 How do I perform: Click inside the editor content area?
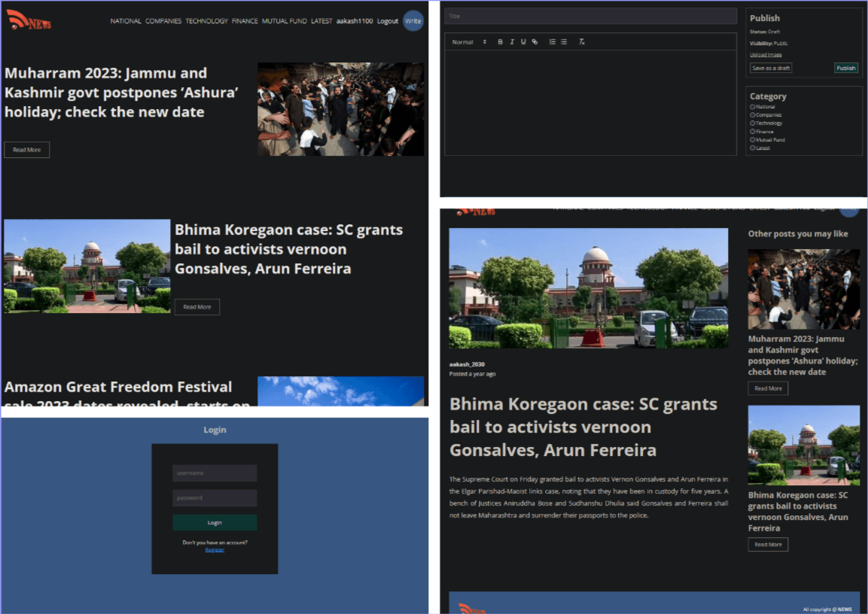[590, 103]
